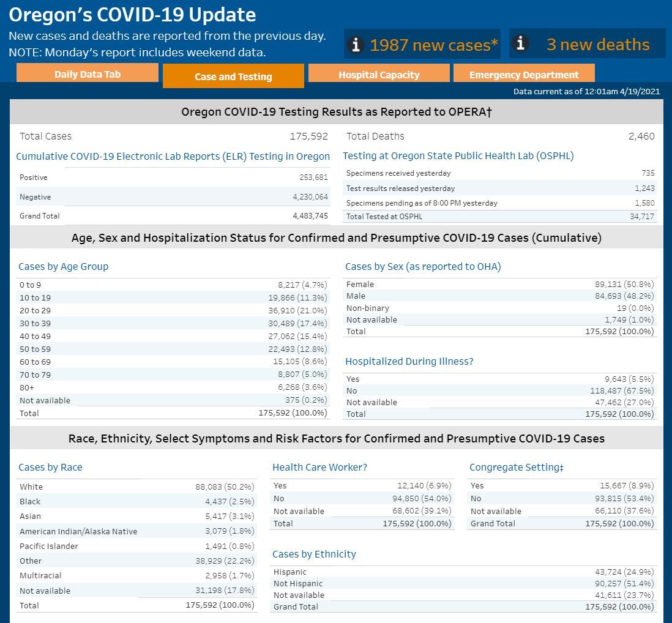The image size is (672, 623).
Task: Switch to the Hospital Capacity tab
Action: click(x=379, y=75)
